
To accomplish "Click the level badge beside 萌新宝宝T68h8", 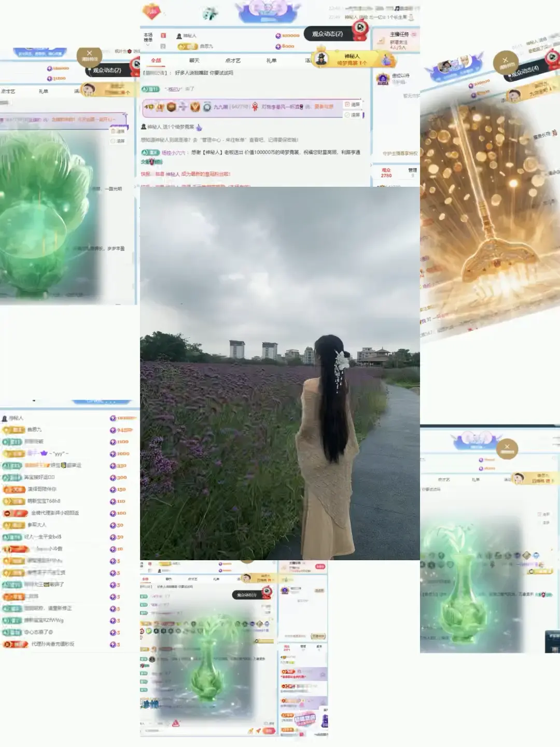I will 14,502.
